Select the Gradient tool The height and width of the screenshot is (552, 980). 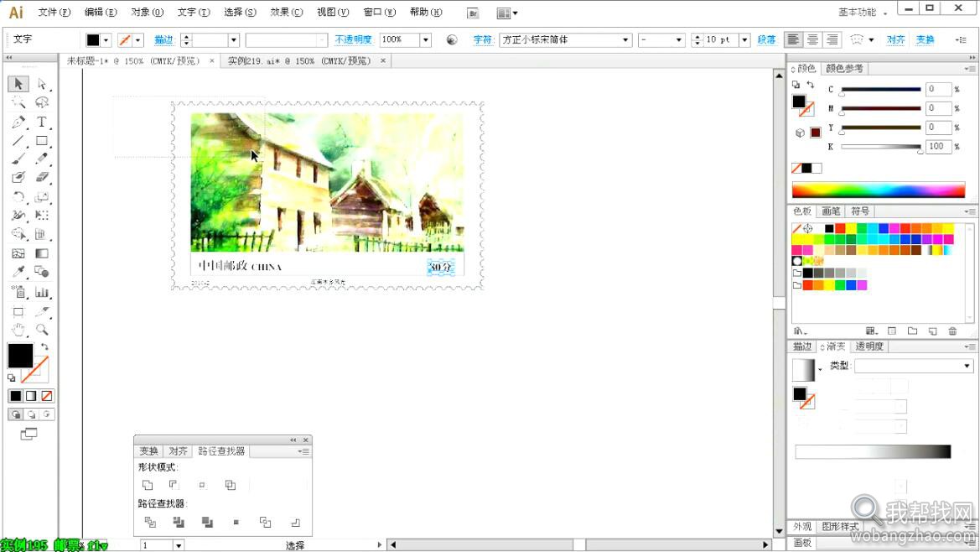(x=42, y=253)
